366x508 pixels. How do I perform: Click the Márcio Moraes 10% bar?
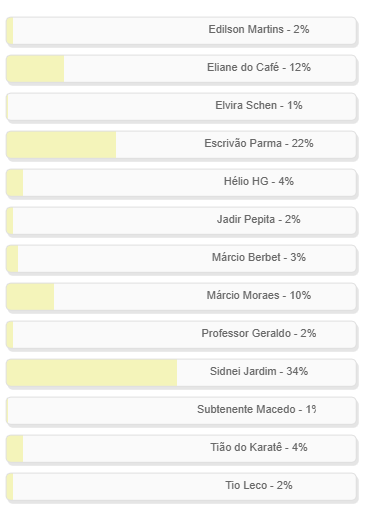coord(181,296)
